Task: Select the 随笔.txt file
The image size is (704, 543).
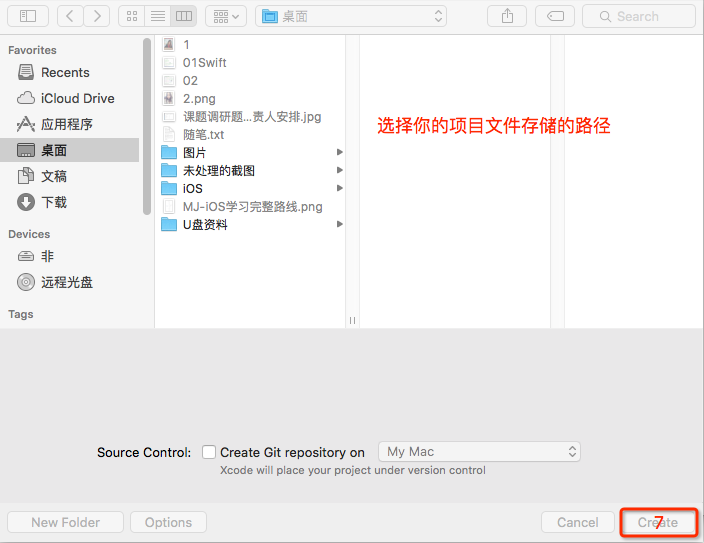Action: pos(251,135)
